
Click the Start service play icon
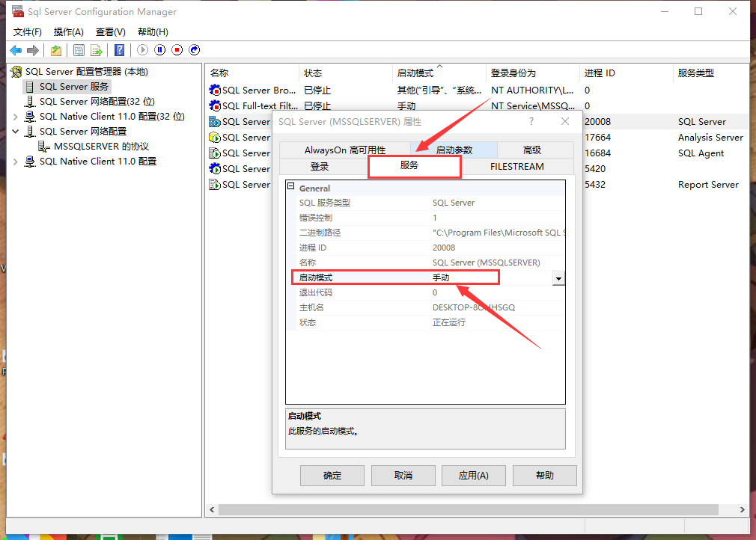tap(142, 50)
